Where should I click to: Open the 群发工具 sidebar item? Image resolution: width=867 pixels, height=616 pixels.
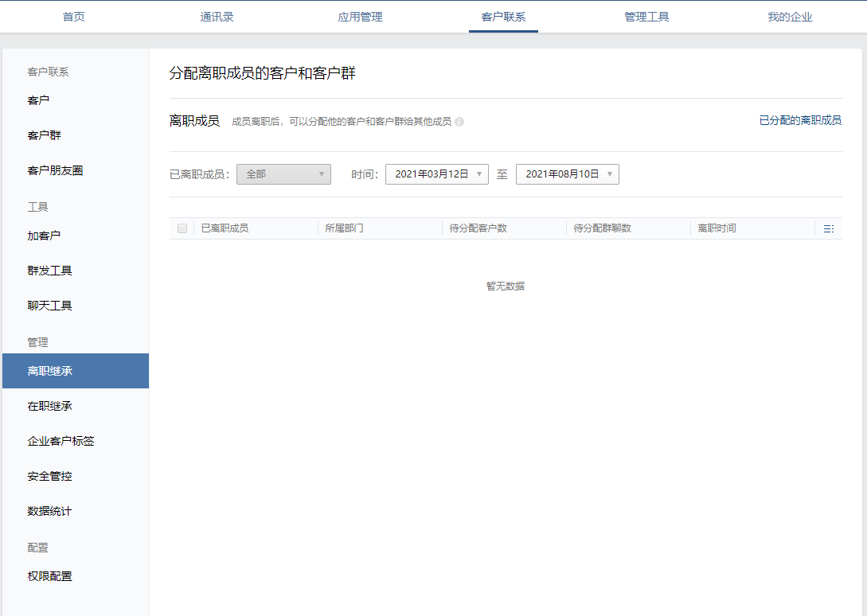(x=49, y=271)
